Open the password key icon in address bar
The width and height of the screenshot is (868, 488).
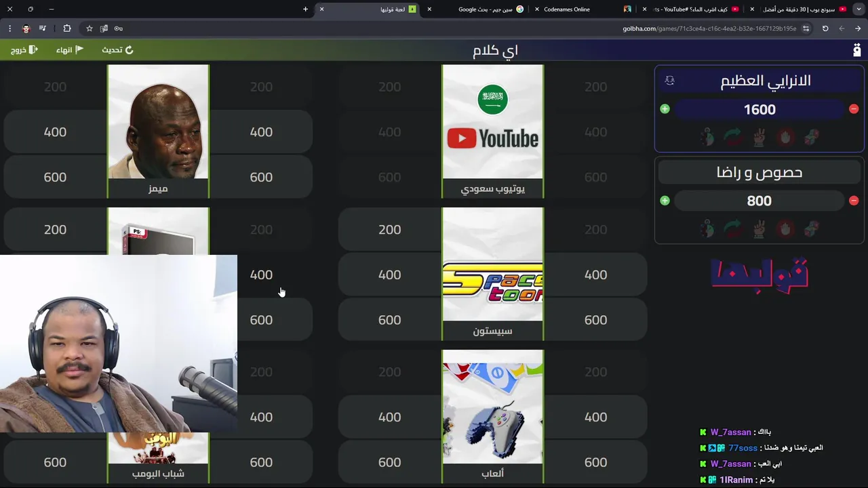119,28
